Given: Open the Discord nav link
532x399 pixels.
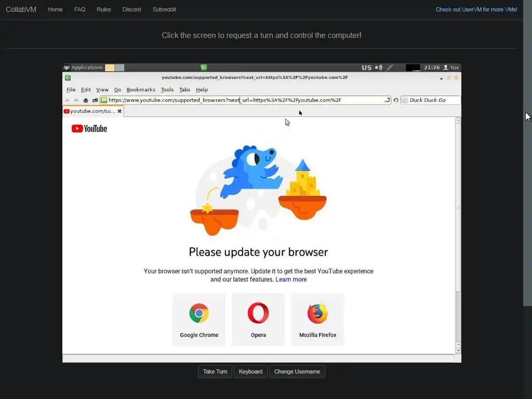Looking at the screenshot, I should [x=131, y=9].
